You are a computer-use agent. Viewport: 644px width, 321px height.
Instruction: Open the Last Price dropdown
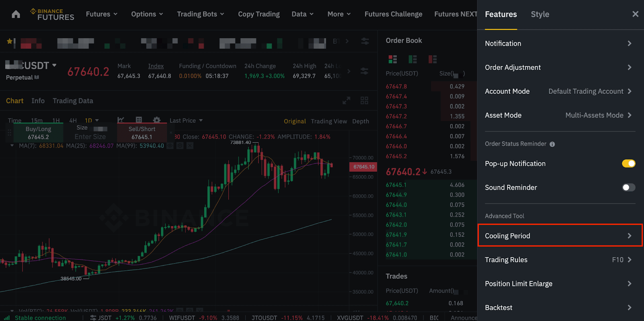(x=186, y=120)
